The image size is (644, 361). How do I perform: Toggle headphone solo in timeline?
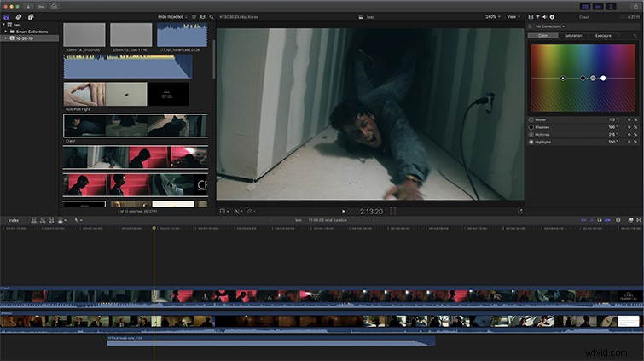[x=600, y=220]
